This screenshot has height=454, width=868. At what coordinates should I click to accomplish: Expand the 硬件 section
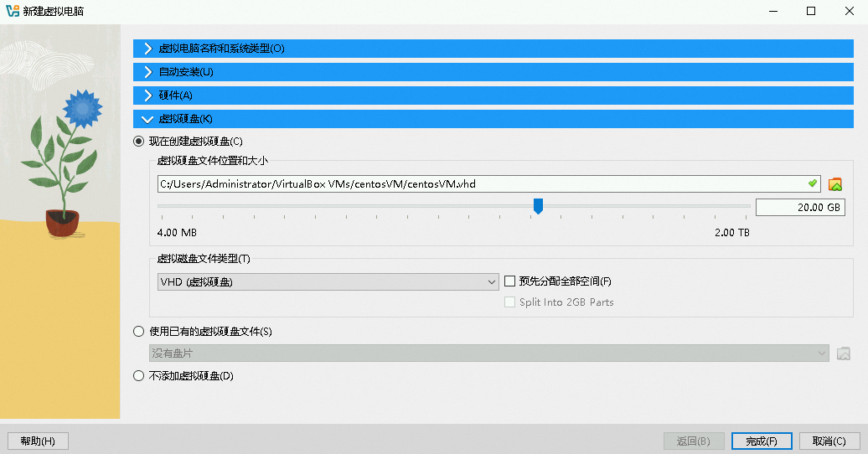[x=493, y=95]
